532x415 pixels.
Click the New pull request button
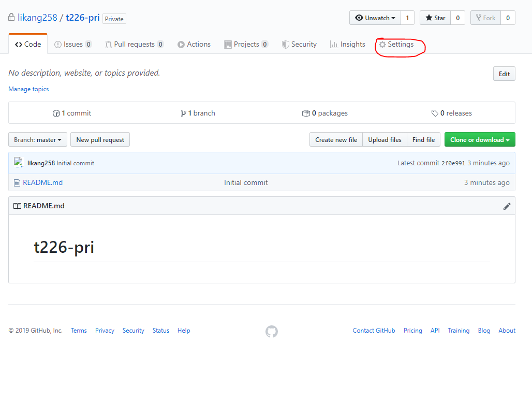[x=100, y=139]
